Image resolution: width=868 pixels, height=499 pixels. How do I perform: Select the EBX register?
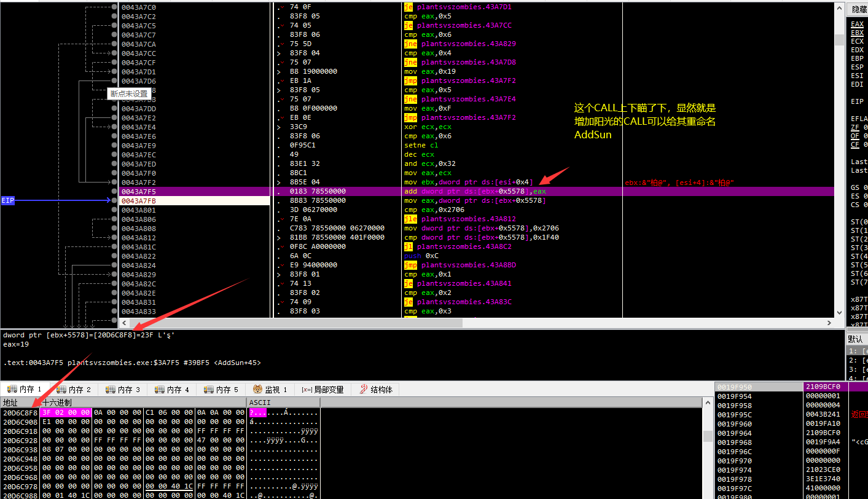tap(857, 33)
